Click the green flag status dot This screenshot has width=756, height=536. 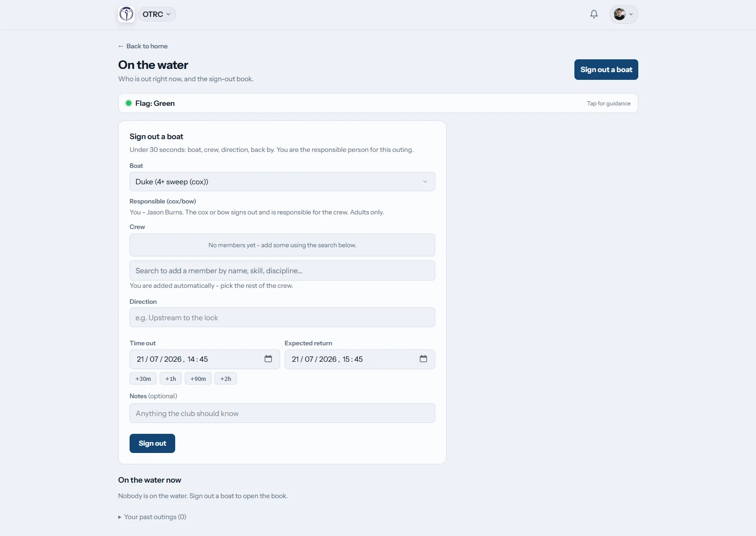pos(129,103)
